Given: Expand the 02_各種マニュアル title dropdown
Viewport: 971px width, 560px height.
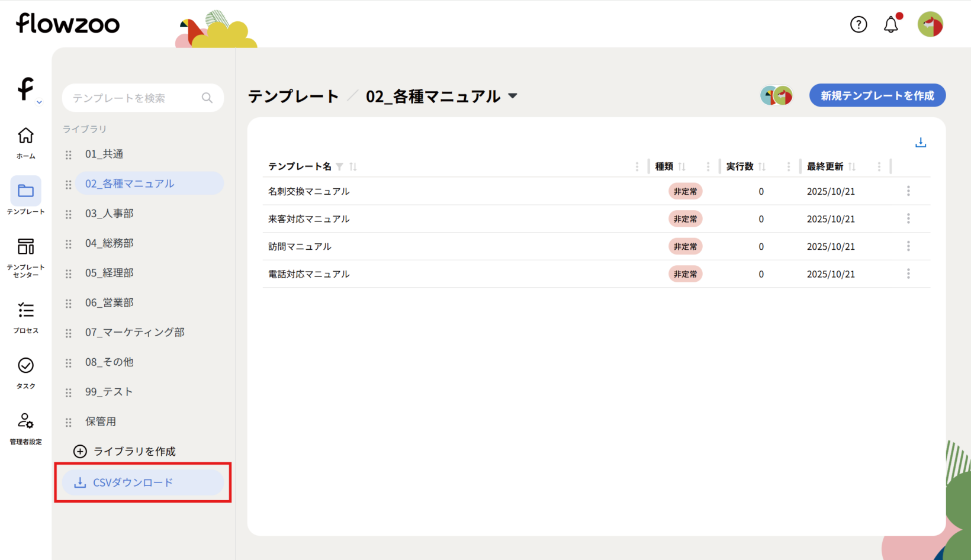Looking at the screenshot, I should click(x=513, y=96).
